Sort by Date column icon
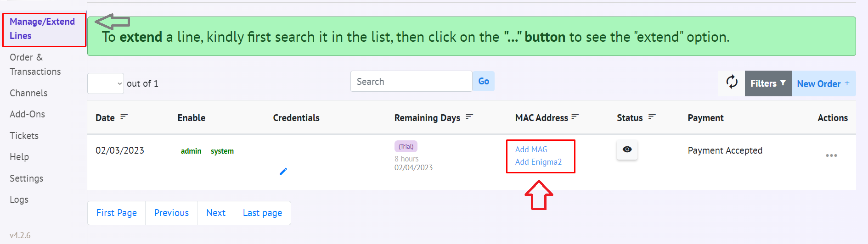 (124, 117)
